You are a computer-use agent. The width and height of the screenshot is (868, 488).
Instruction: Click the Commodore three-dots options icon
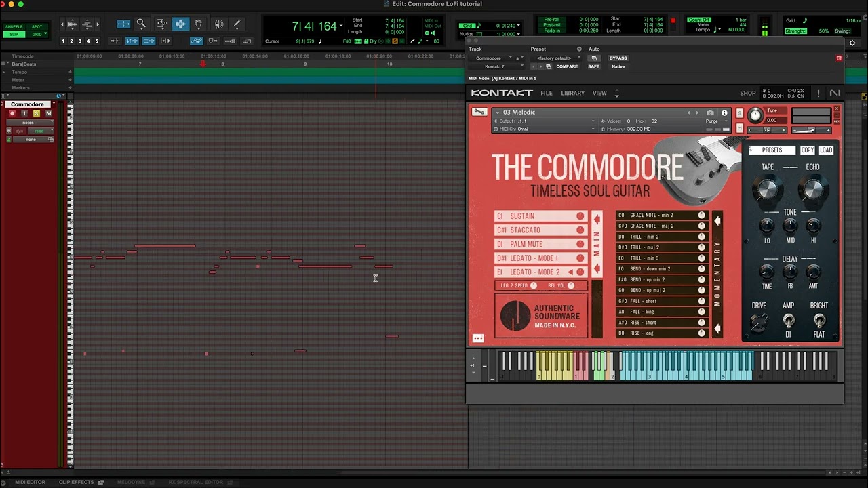click(478, 338)
